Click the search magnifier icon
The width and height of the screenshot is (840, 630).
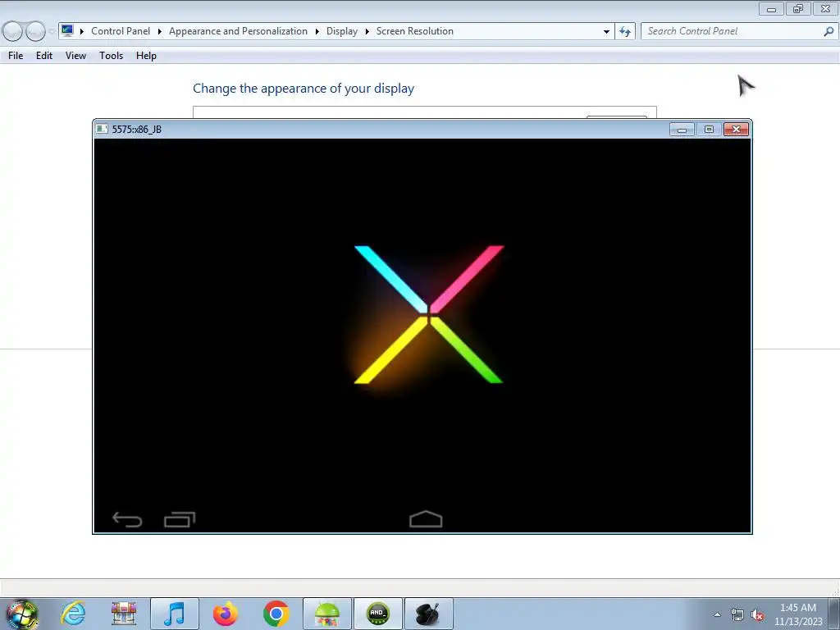(x=829, y=31)
